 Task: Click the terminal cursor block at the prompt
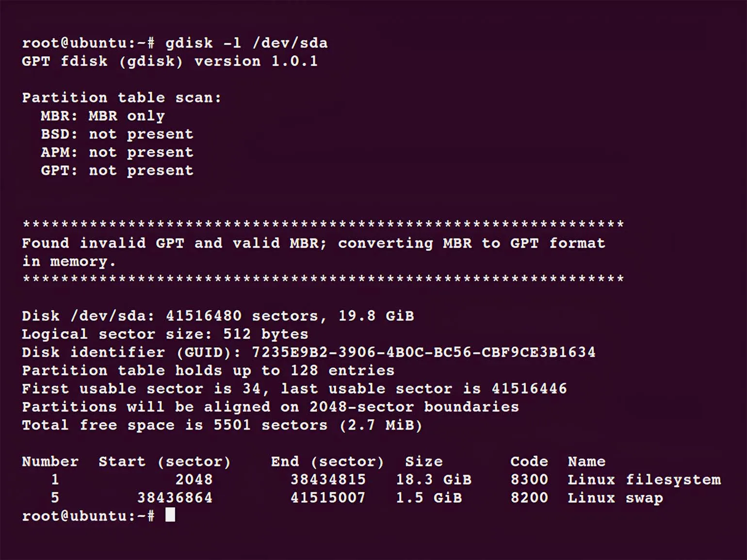(170, 515)
